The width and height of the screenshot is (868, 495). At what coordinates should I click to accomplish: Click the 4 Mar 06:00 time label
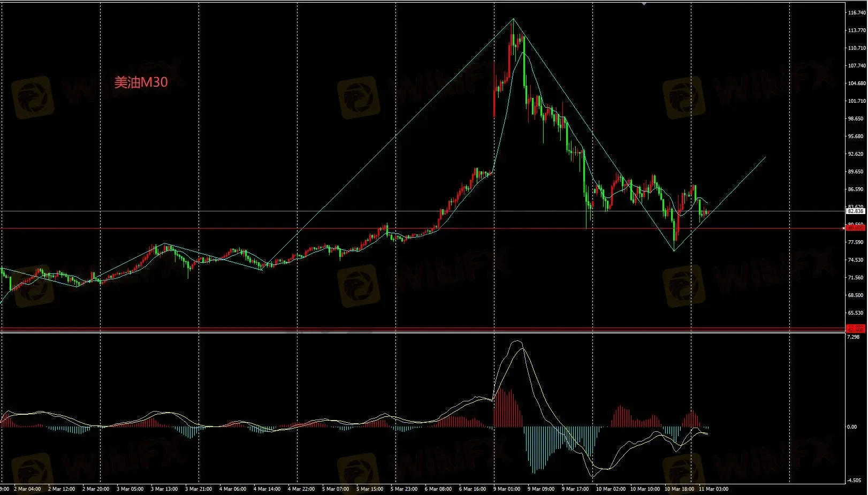[x=233, y=489]
